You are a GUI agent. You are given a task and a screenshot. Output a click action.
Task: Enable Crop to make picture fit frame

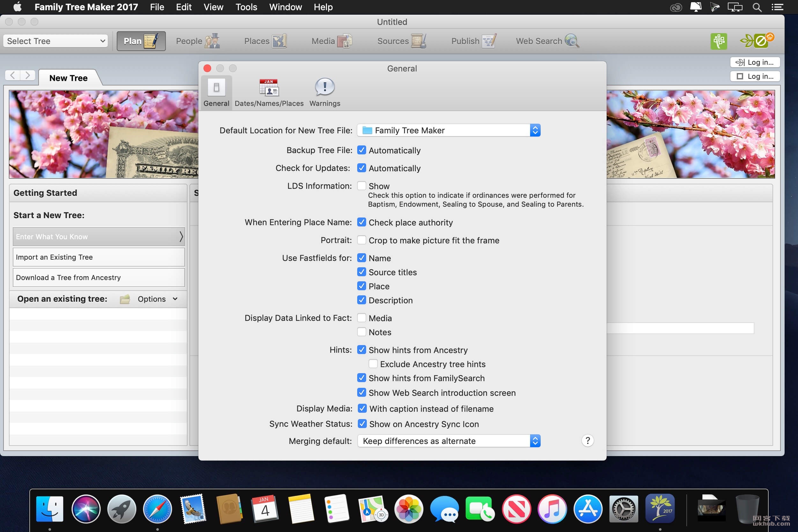click(362, 240)
